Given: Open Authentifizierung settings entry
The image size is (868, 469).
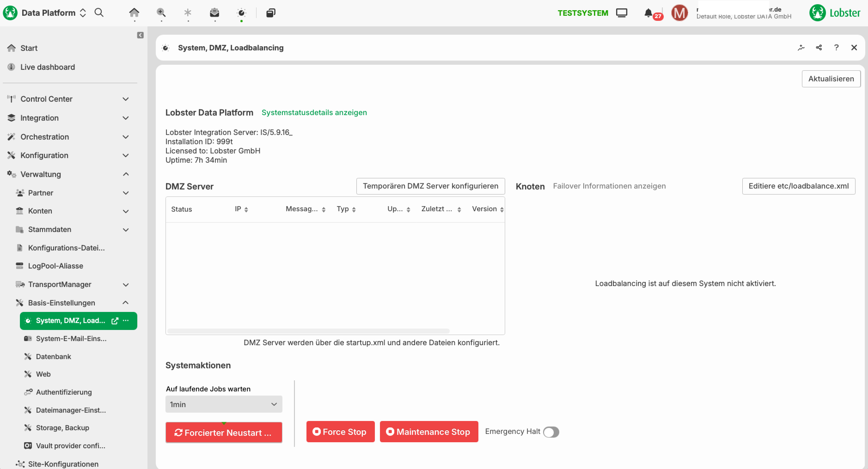Looking at the screenshot, I should tap(64, 392).
